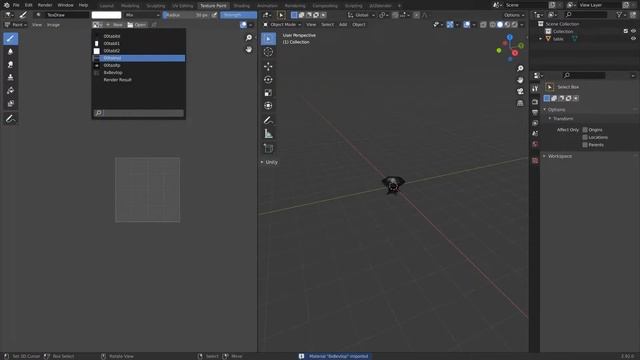640x360 pixels.
Task: Open the Paint mode dropdown in the image editor
Action: [16, 25]
